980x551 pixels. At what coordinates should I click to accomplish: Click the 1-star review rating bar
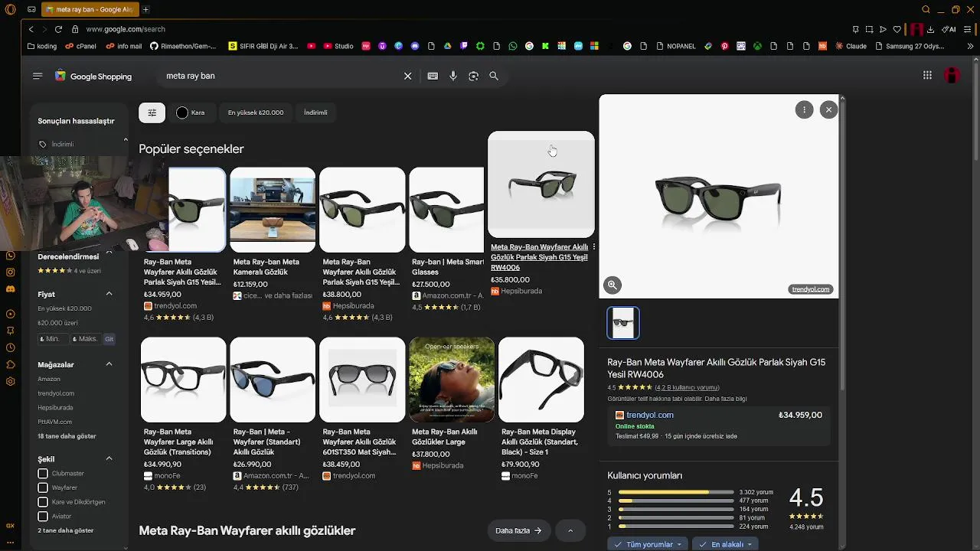(x=676, y=527)
